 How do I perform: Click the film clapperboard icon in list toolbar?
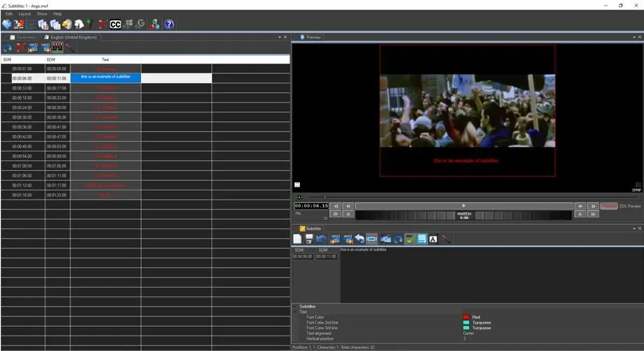click(58, 48)
